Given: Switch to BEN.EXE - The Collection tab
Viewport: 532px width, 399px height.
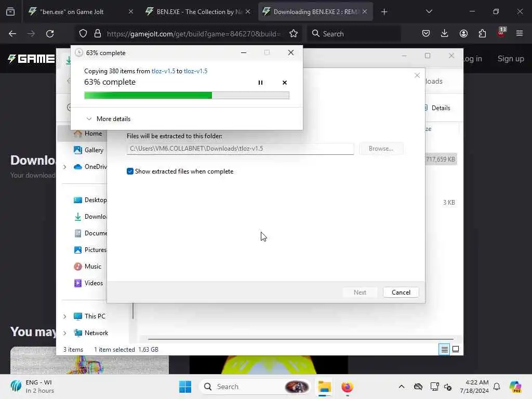Looking at the screenshot, I should pyautogui.click(x=199, y=12).
